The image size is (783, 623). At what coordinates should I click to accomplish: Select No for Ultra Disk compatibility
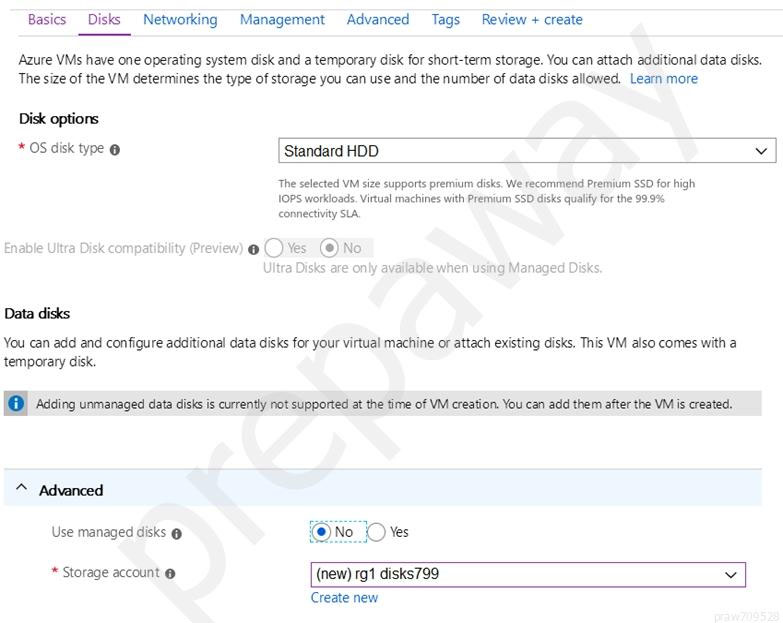(329, 248)
